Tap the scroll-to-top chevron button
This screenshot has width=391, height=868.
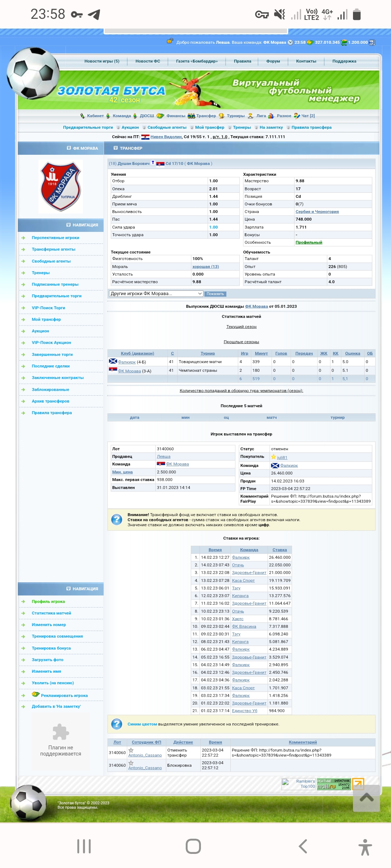coord(366,798)
